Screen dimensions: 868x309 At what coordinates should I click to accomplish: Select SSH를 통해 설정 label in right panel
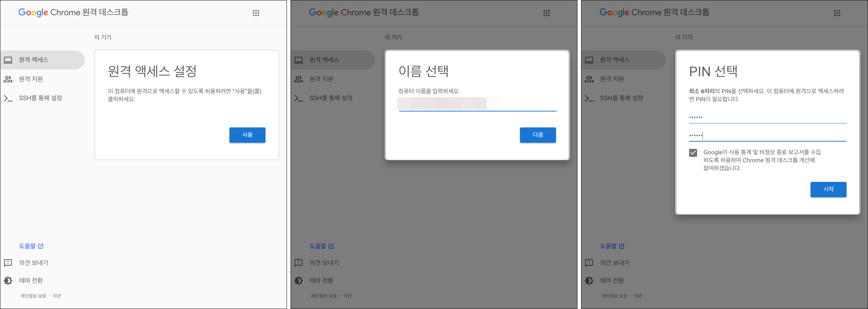(x=621, y=98)
